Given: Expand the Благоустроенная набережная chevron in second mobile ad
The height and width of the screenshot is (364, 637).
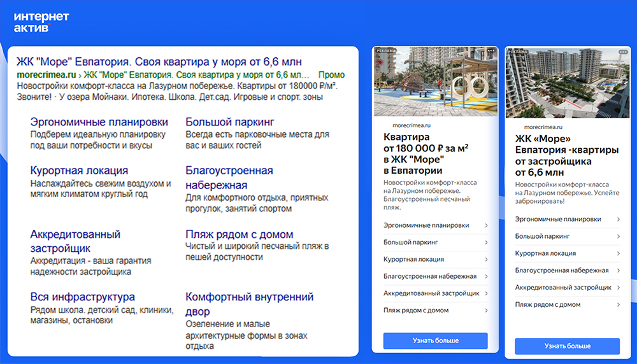Looking at the screenshot, I should point(618,270).
